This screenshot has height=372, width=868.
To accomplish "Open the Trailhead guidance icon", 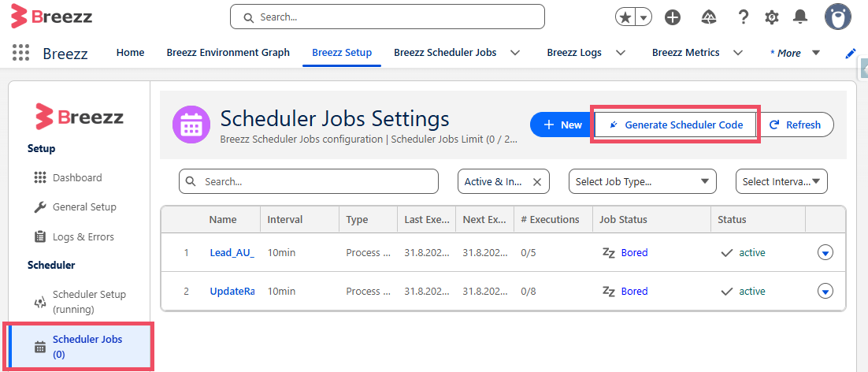I will click(709, 17).
